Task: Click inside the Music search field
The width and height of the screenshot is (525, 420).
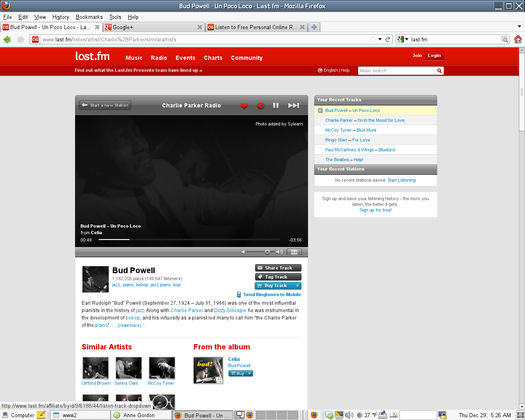Action: pyautogui.click(x=397, y=71)
